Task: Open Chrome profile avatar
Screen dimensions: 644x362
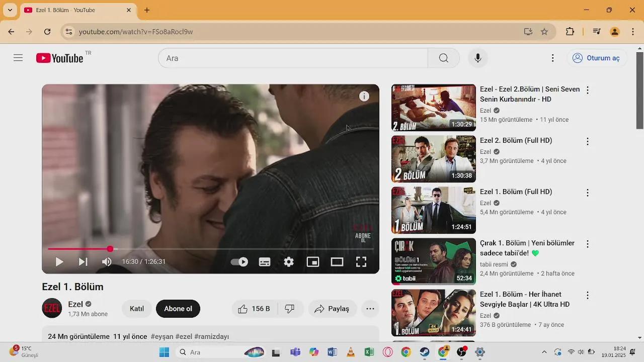Action: pyautogui.click(x=615, y=32)
